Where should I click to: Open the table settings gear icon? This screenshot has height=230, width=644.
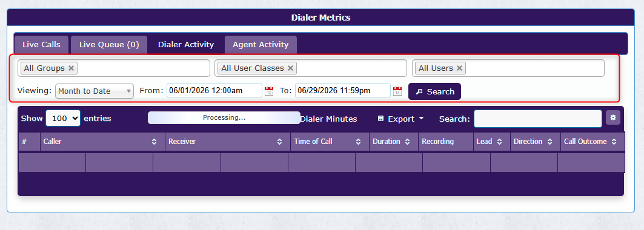[x=613, y=117]
